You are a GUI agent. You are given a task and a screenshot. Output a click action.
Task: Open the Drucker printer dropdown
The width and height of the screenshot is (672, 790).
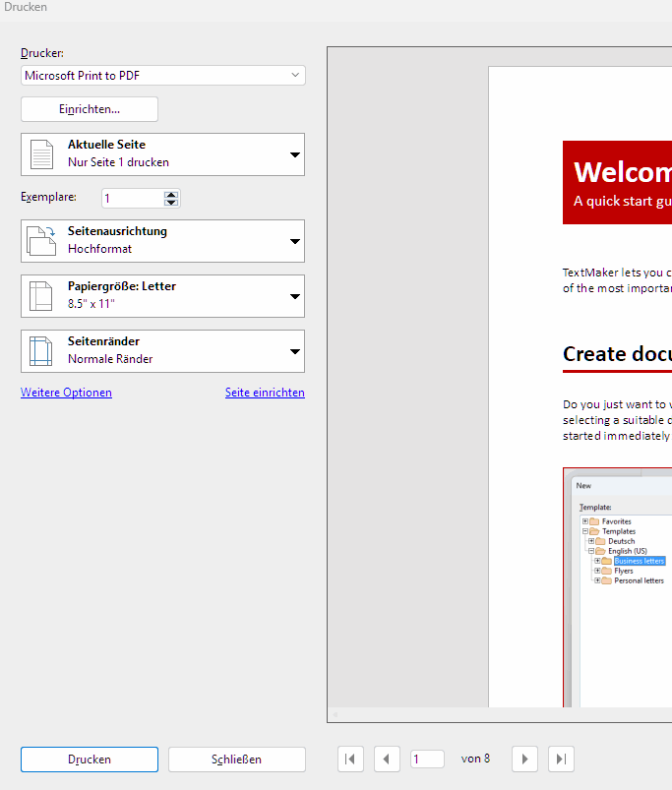click(162, 76)
